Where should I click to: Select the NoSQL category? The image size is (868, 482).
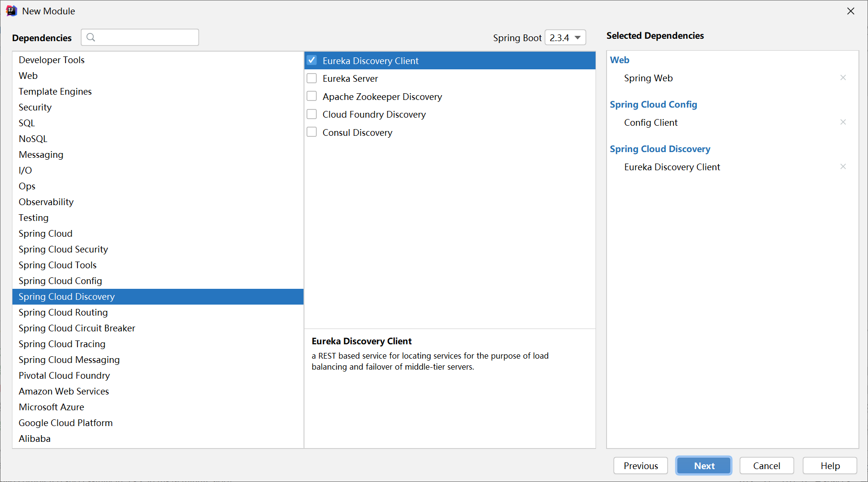tap(158, 139)
